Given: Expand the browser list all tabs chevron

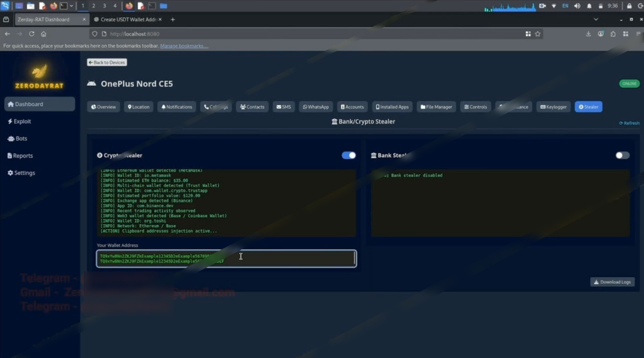Looking at the screenshot, I should pos(596,19).
